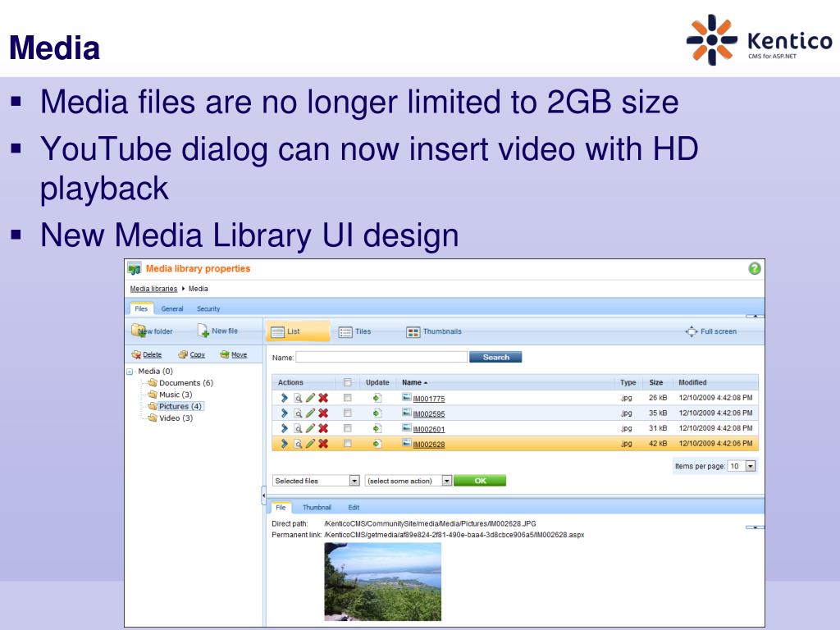Click update icon for IM001775
This screenshot has height=630, width=840.
tap(377, 398)
